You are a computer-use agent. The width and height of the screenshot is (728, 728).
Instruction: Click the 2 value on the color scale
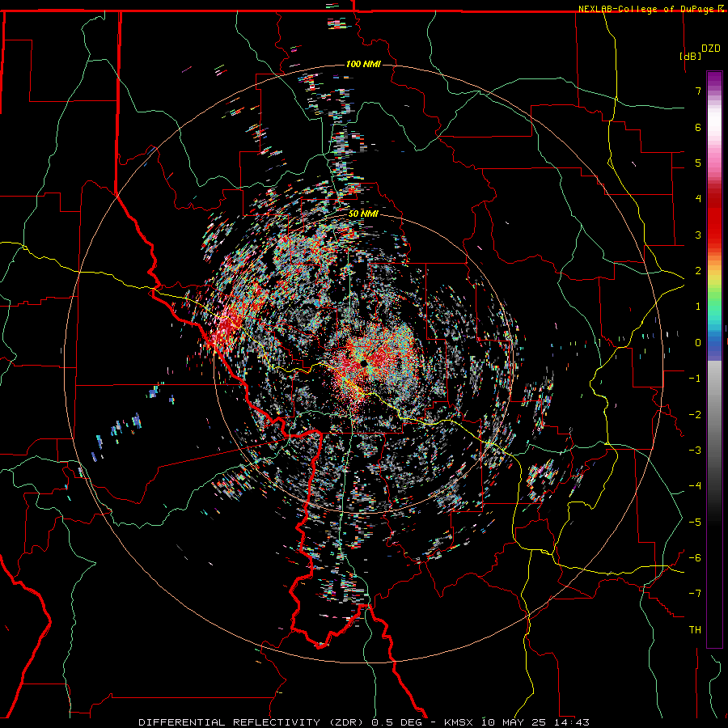[698, 271]
